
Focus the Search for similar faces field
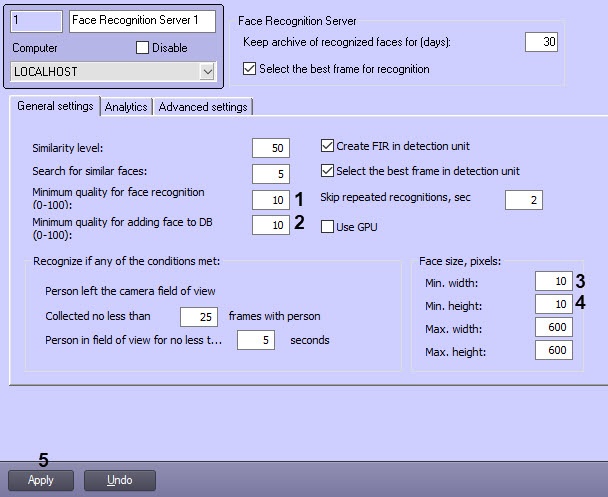pyautogui.click(x=270, y=173)
